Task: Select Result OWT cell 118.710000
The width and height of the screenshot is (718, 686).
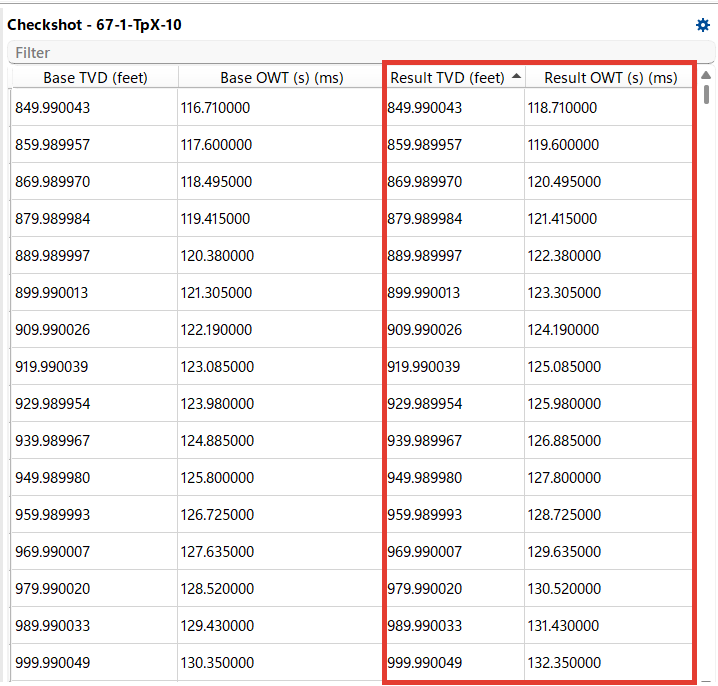Action: pos(608,108)
